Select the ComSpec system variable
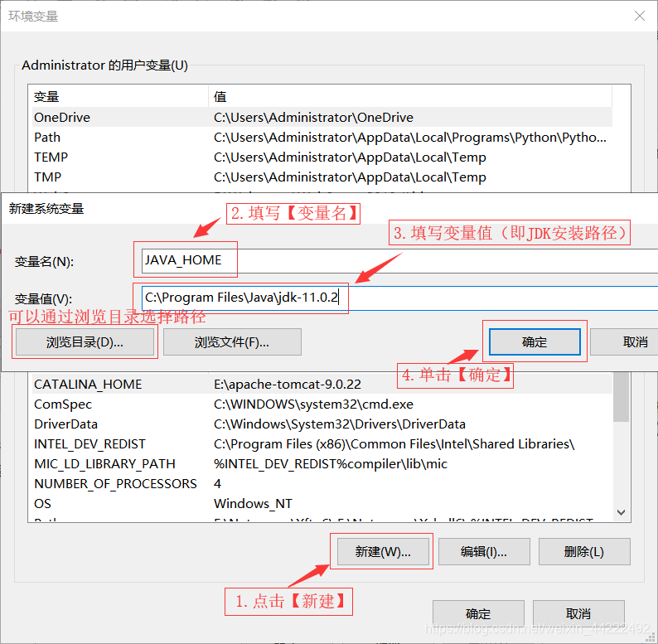This screenshot has height=644, width=658. click(x=322, y=404)
